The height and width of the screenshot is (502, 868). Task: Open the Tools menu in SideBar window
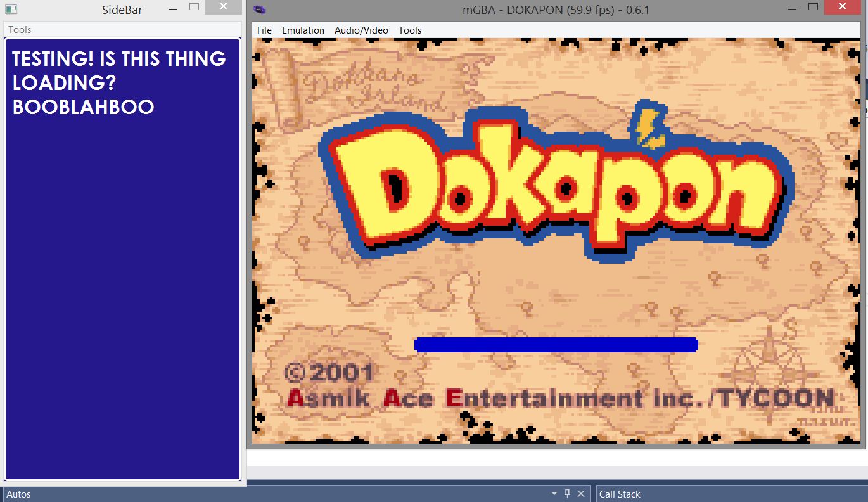(20, 30)
